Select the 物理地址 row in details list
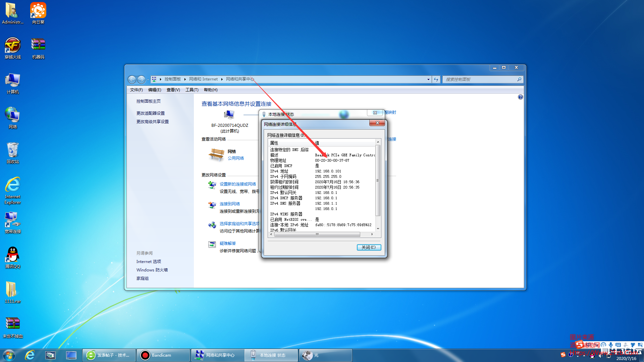The image size is (644, 362). click(322, 161)
